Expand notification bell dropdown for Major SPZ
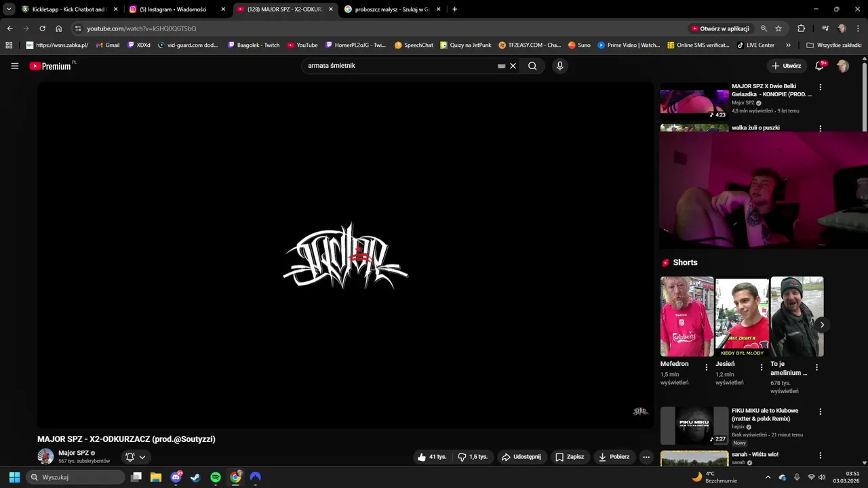 [142, 457]
